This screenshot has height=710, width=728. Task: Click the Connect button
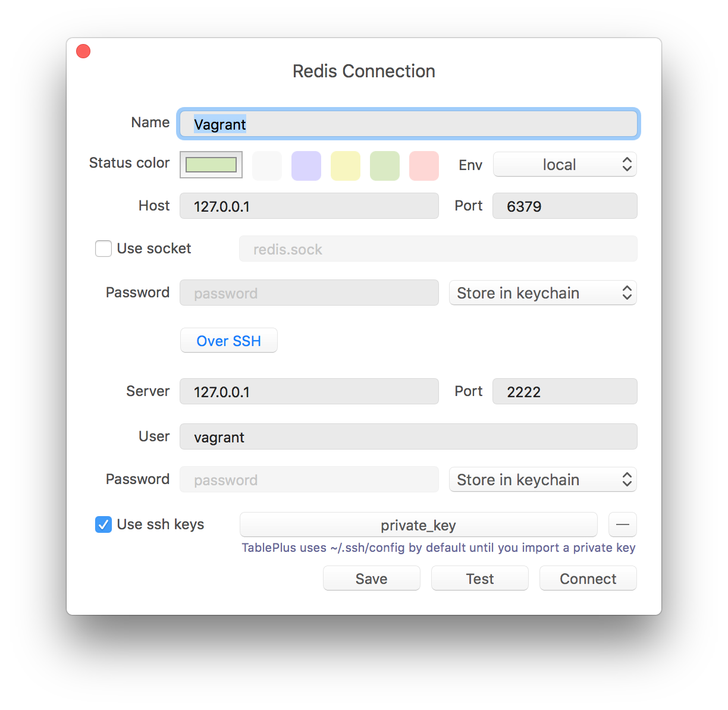point(588,578)
